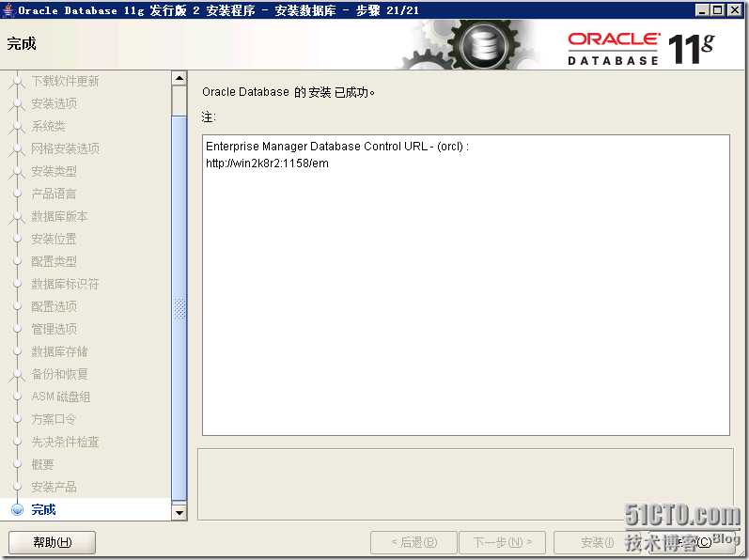
Task: Close the Oracle installer window
Action: coord(735,10)
